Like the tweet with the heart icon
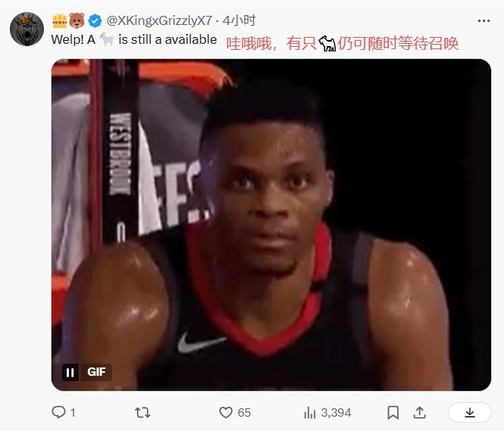Viewport: 504px width, 431px height. (x=226, y=412)
